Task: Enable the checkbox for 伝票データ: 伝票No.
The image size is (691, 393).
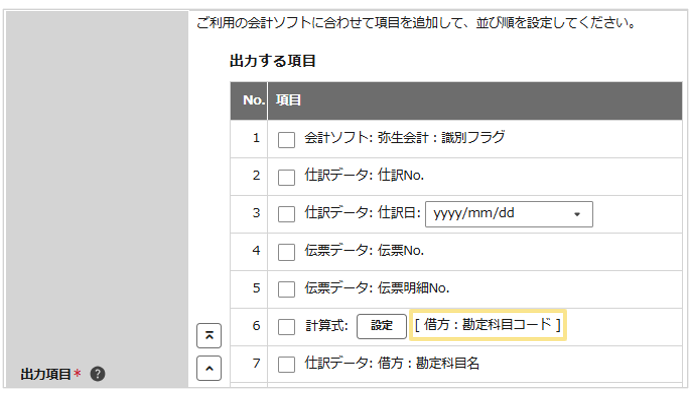Action: point(286,252)
